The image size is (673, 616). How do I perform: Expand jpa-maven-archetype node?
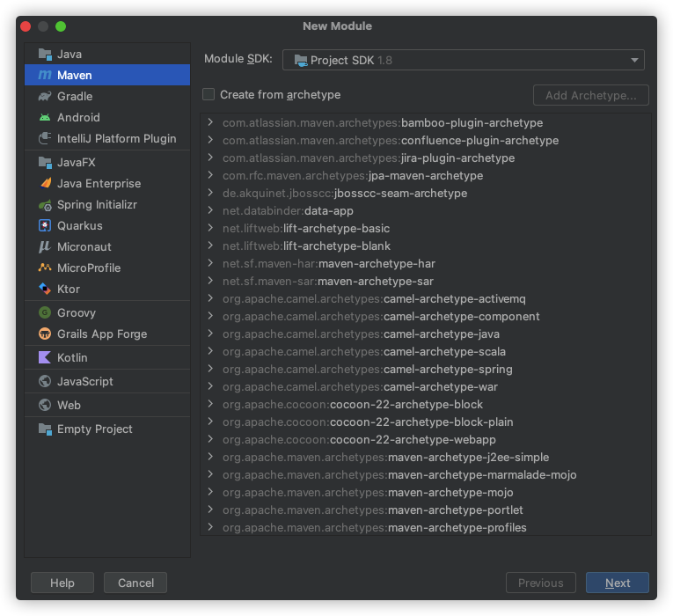tap(210, 175)
